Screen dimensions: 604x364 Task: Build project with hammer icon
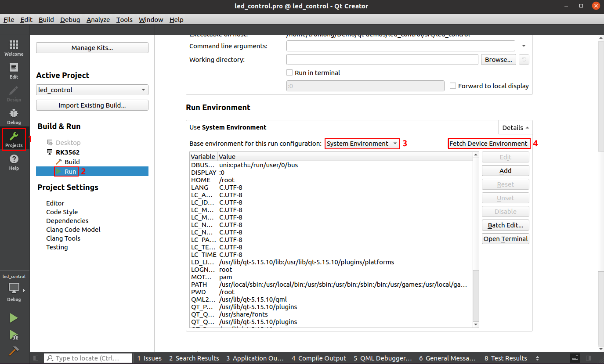[14, 351]
